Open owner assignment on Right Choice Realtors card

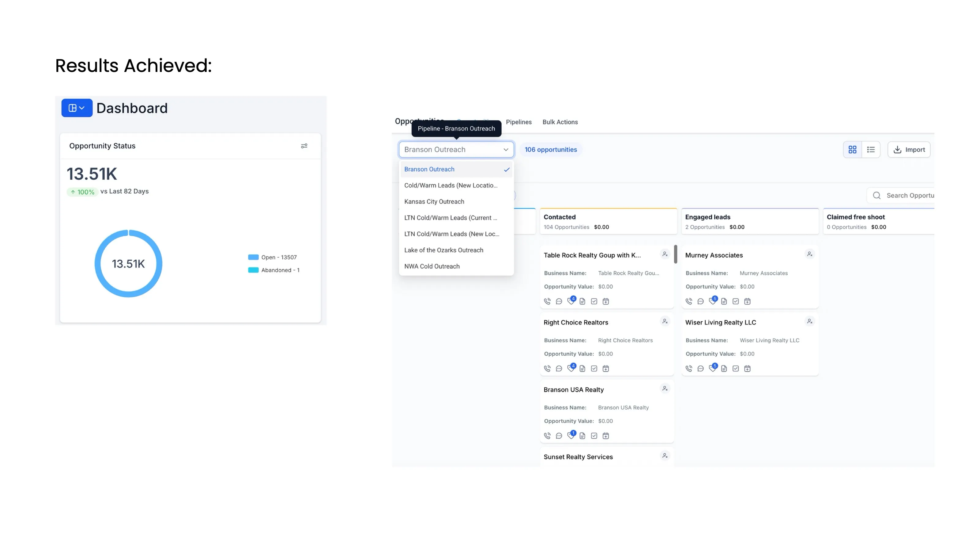click(x=665, y=322)
